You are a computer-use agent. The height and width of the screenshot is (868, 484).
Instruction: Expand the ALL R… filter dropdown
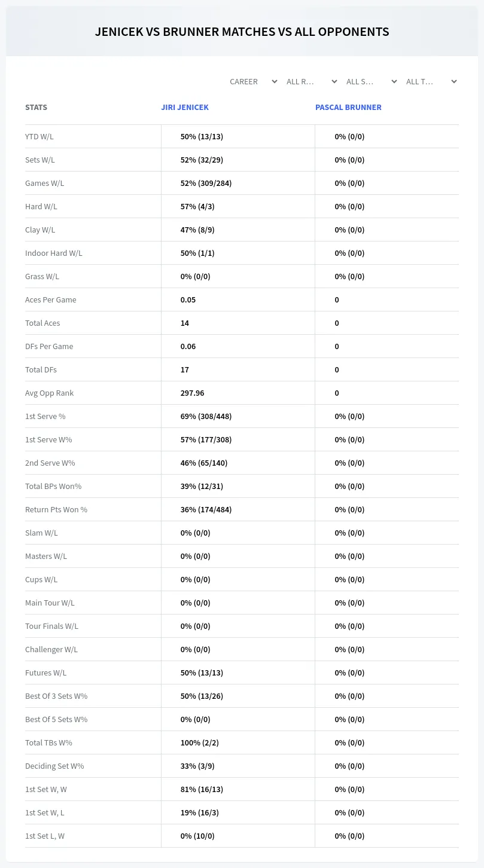(311, 81)
